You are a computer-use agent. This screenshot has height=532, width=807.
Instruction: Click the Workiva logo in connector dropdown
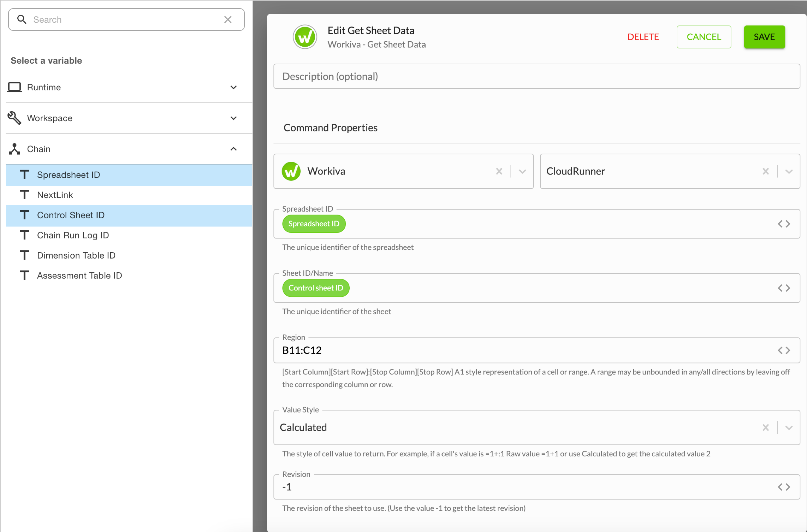pos(291,171)
